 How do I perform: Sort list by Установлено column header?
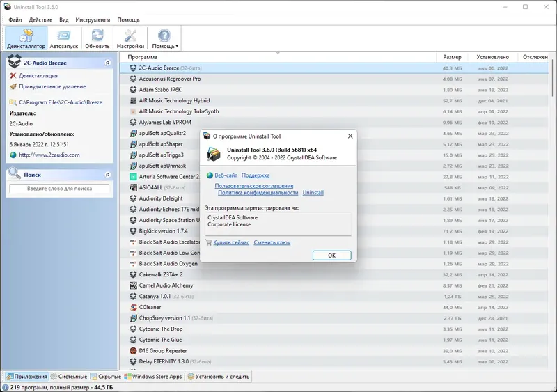point(492,57)
